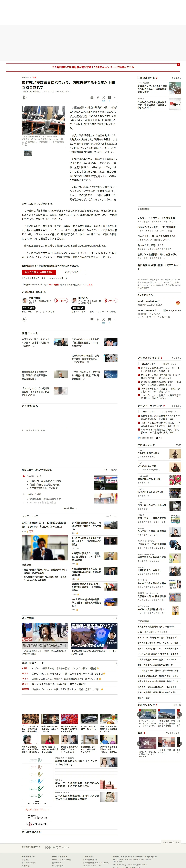Follow reporter 田中祐也
This screenshot has height=868, width=186.
click(111, 301)
